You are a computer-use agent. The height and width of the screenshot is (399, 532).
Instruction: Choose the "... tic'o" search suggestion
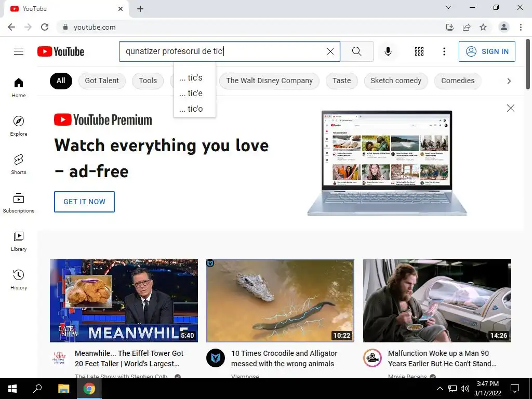click(x=195, y=109)
